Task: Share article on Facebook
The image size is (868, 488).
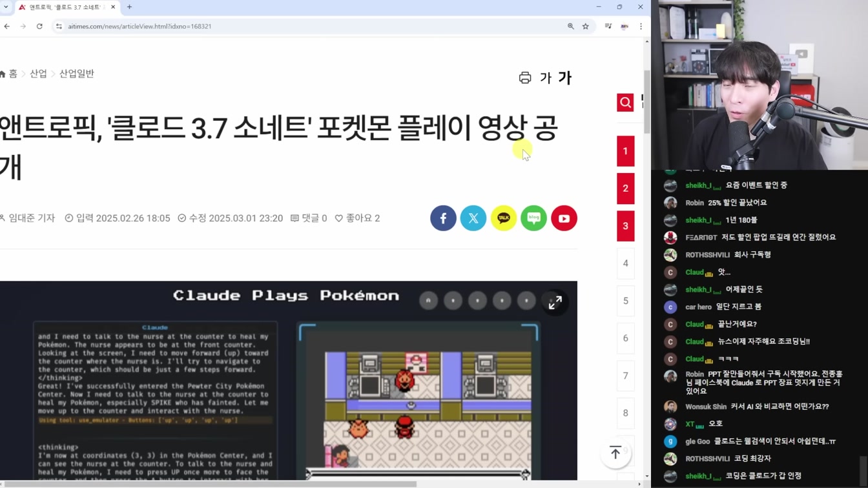Action: pyautogui.click(x=443, y=218)
